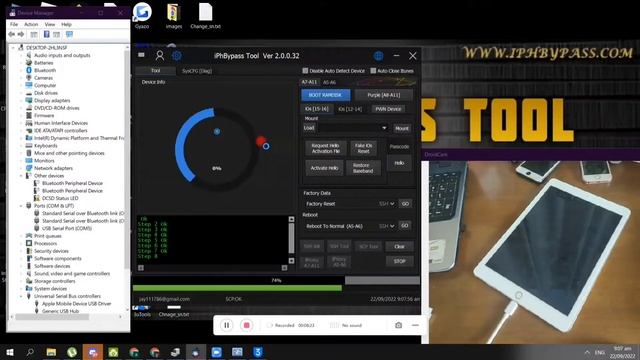The image size is (640, 360).
Task: Open SSH dropdown beside Reboot To Normal
Action: click(387, 226)
